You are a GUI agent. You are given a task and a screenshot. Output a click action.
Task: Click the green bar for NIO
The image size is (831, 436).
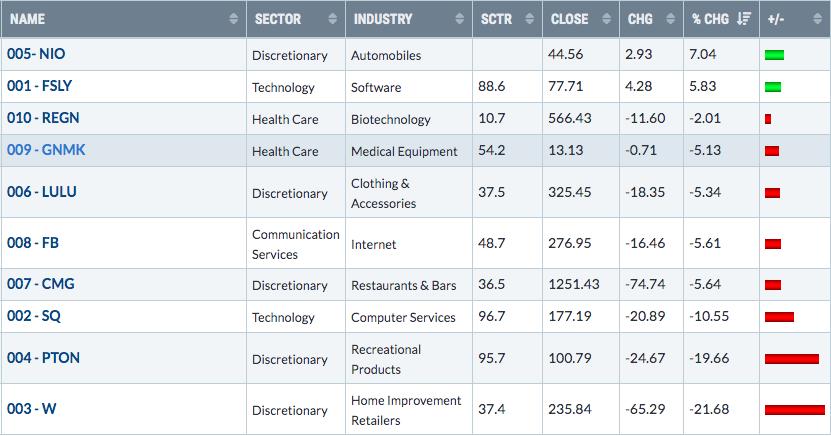[774, 55]
